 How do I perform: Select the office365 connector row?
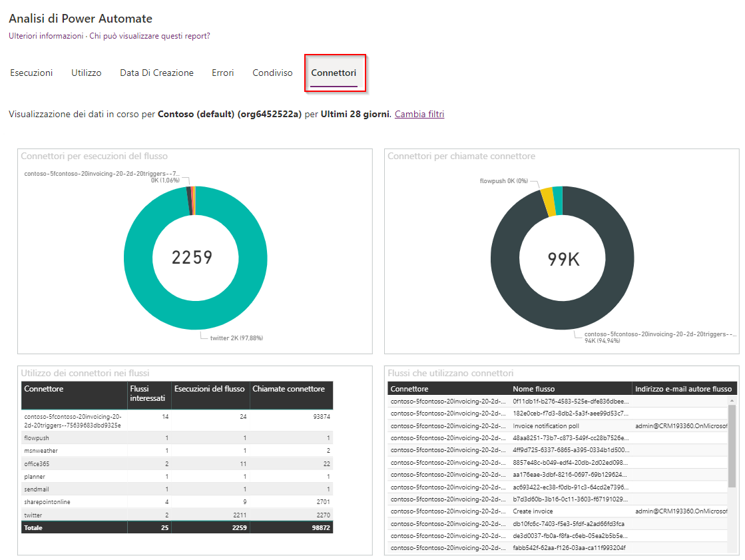point(176,463)
